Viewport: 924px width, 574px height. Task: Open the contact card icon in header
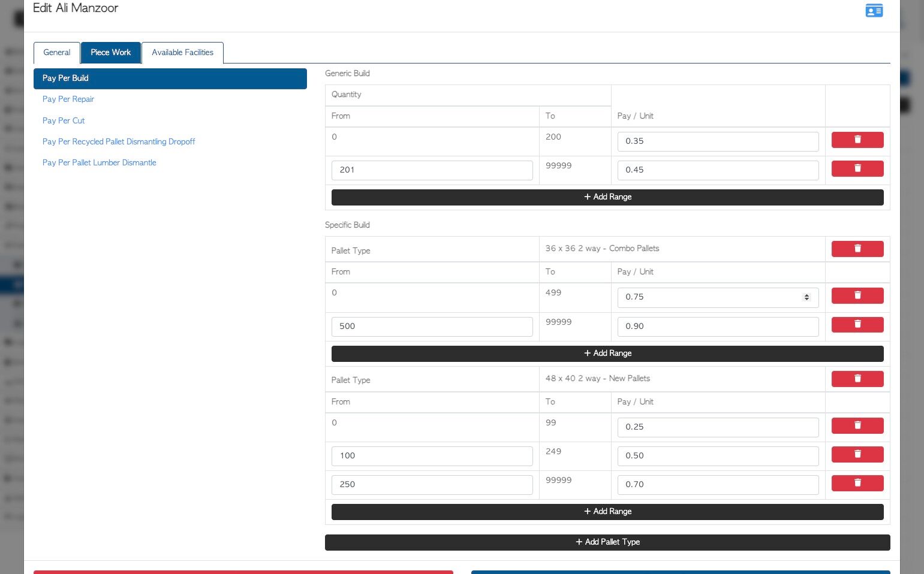(874, 11)
